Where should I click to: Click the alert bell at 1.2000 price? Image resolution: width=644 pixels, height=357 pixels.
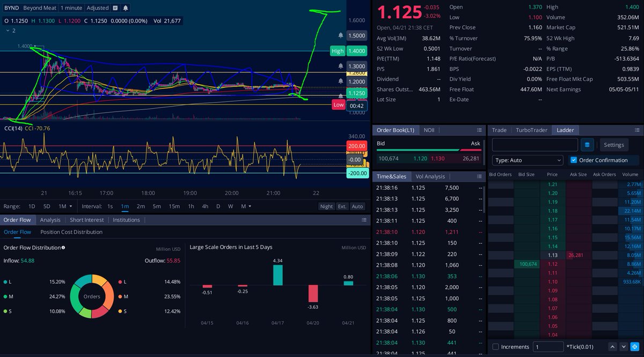pyautogui.click(x=340, y=81)
